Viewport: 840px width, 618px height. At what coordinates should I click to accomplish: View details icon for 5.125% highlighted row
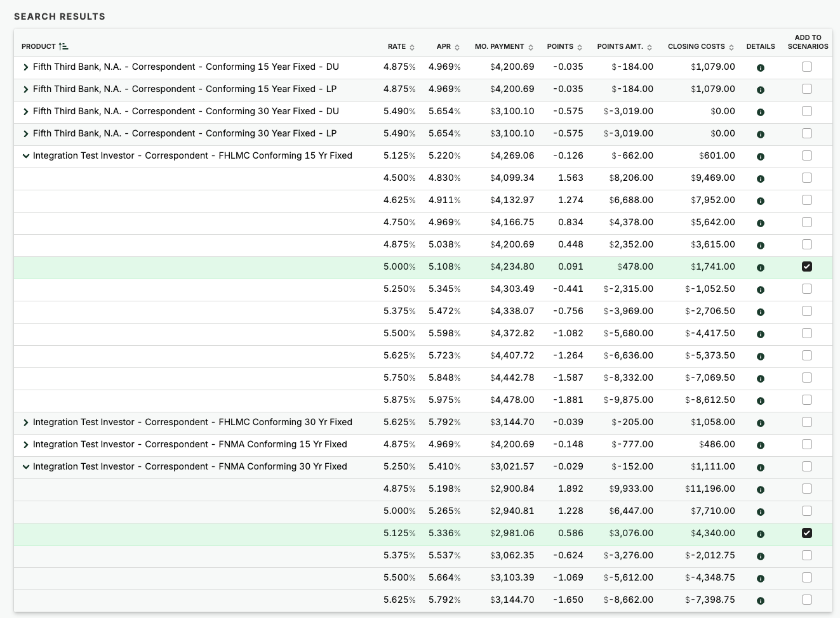[x=760, y=534]
